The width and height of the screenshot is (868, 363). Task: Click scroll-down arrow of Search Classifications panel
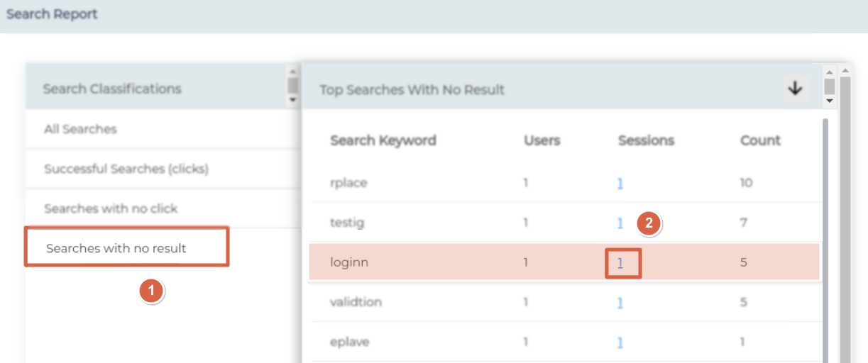[x=292, y=101]
